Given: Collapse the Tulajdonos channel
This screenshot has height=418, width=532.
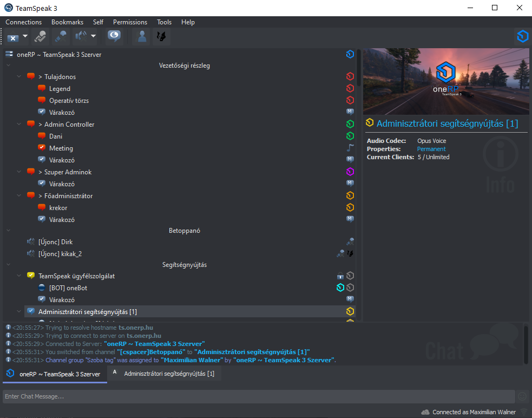Looking at the screenshot, I should click(19, 76).
